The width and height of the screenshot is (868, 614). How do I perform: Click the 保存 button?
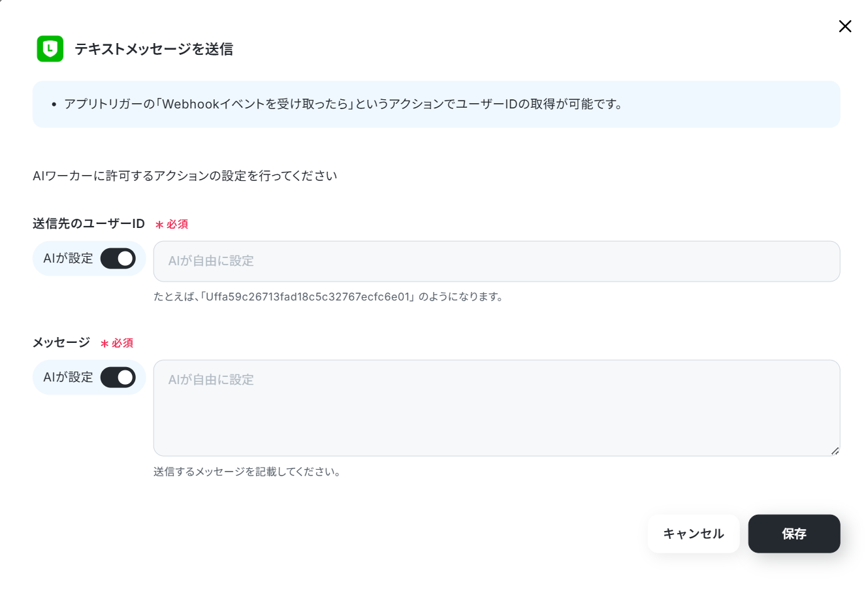794,534
